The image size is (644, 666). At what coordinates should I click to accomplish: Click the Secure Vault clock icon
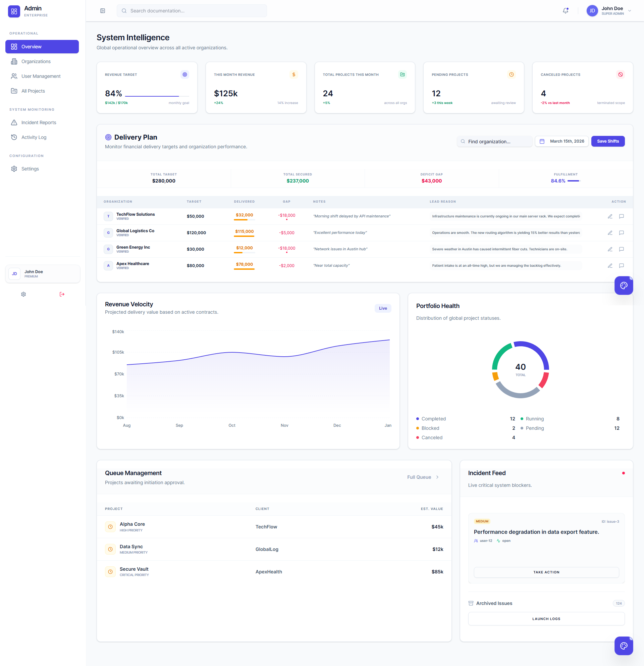click(x=110, y=572)
